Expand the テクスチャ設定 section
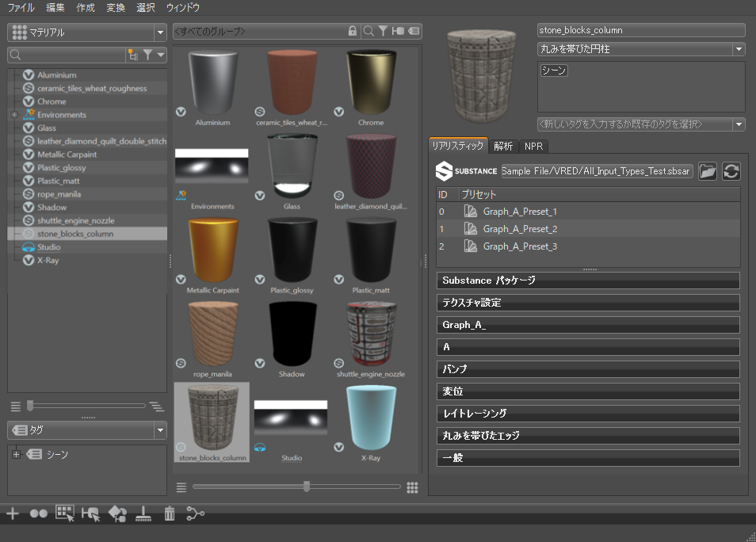The height and width of the screenshot is (542, 756). 587,303
